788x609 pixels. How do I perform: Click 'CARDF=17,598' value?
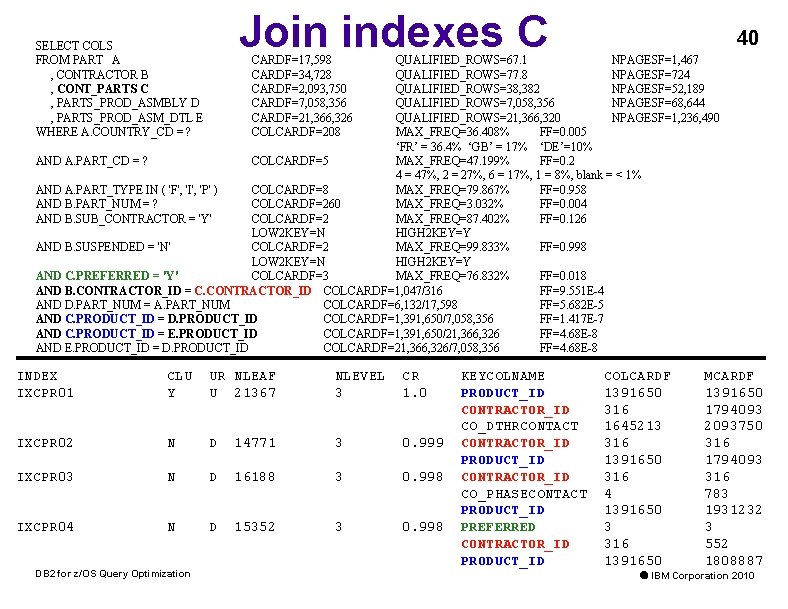pos(291,60)
